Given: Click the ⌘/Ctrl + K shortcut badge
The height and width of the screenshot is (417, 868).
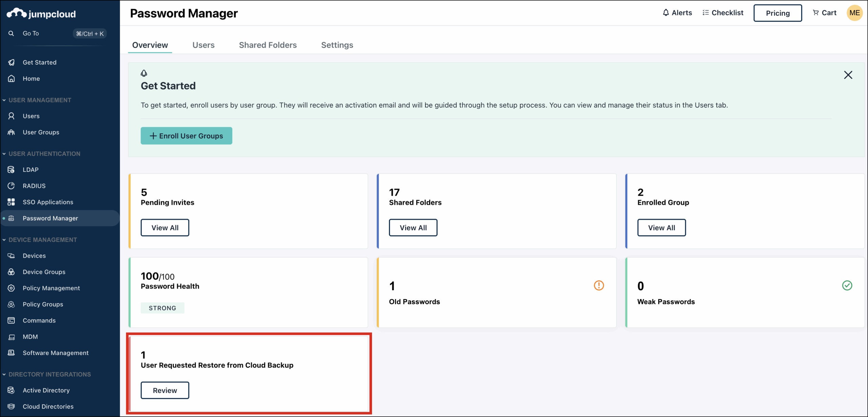Looking at the screenshot, I should pos(90,34).
